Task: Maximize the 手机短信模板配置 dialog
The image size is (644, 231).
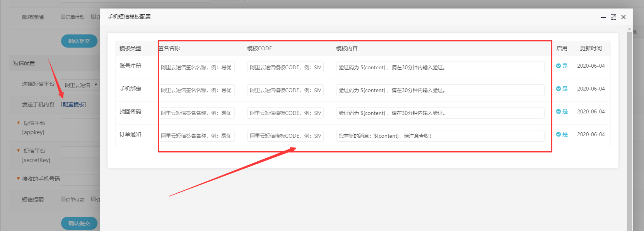Action: 613,17
